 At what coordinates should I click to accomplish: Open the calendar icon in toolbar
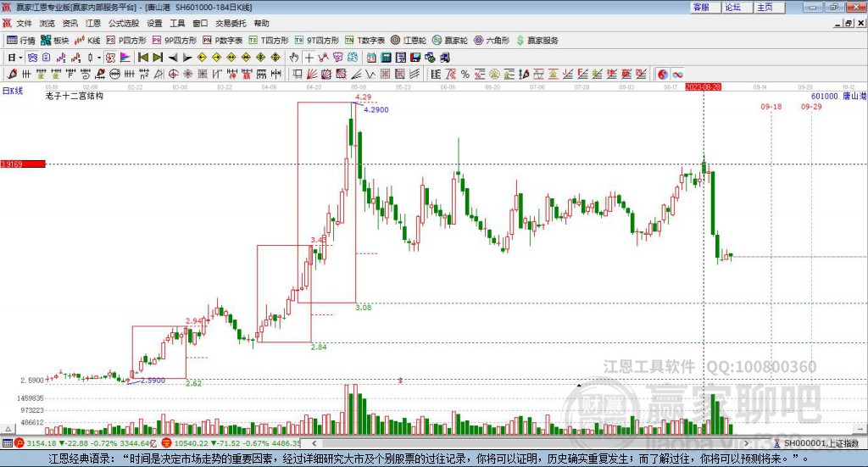coord(371,58)
